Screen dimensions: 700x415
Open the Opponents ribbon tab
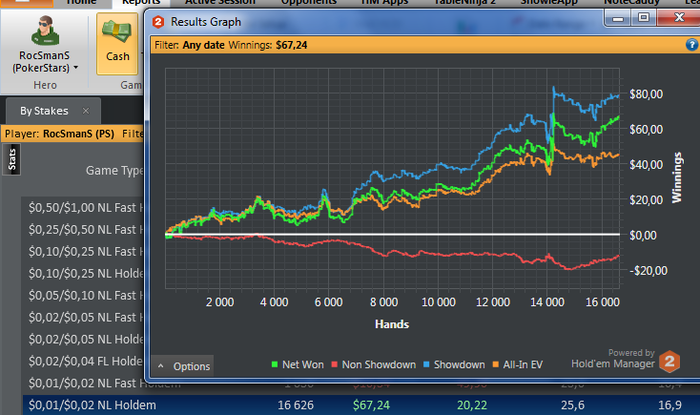tap(309, 3)
